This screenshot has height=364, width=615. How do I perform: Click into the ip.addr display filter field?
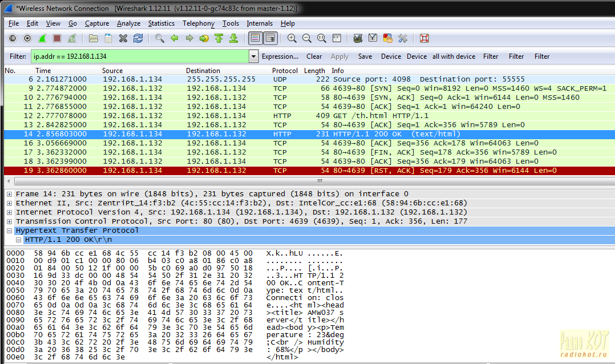pos(139,56)
